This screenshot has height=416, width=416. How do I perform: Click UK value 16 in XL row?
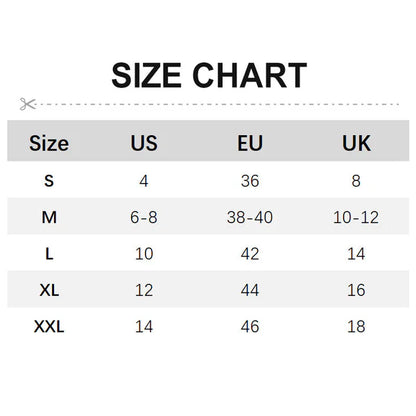pos(356,290)
